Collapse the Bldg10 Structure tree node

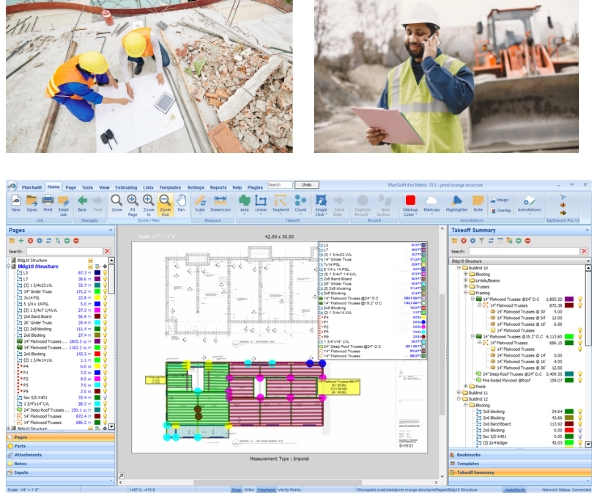pos(9,264)
